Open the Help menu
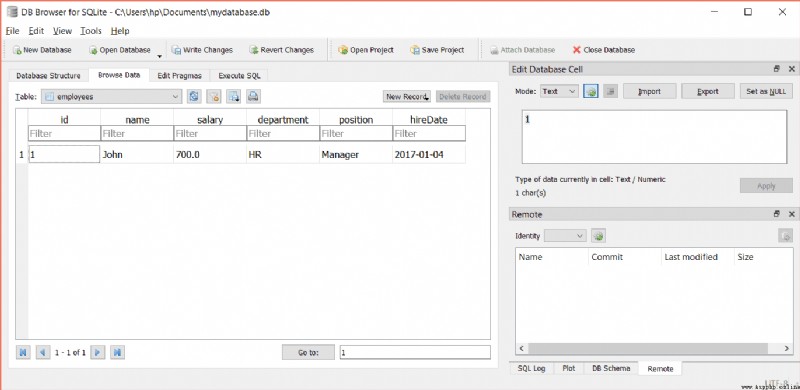Image resolution: width=800 pixels, height=390 pixels. point(120,31)
